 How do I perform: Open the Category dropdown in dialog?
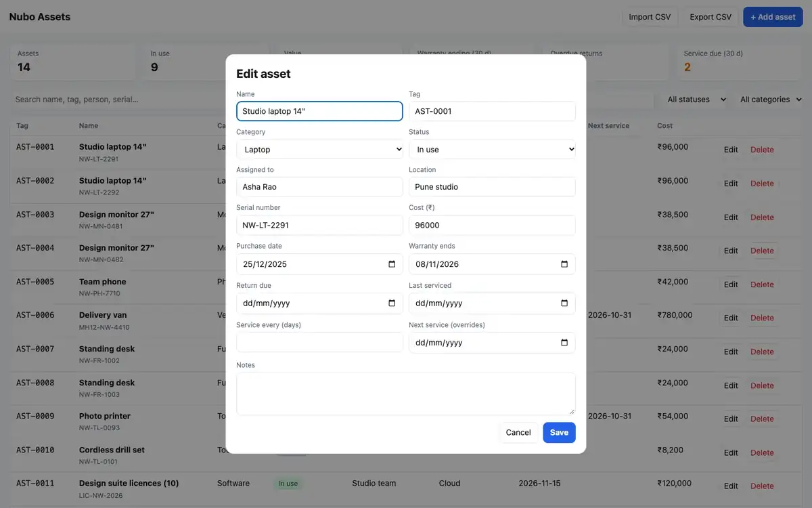point(319,150)
